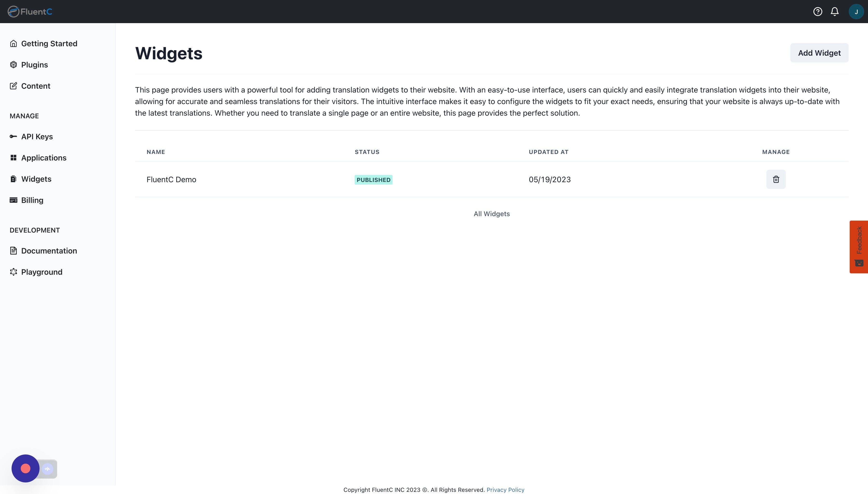Viewport: 868px width, 494px height.
Task: Click the Billing card icon
Action: coord(14,200)
